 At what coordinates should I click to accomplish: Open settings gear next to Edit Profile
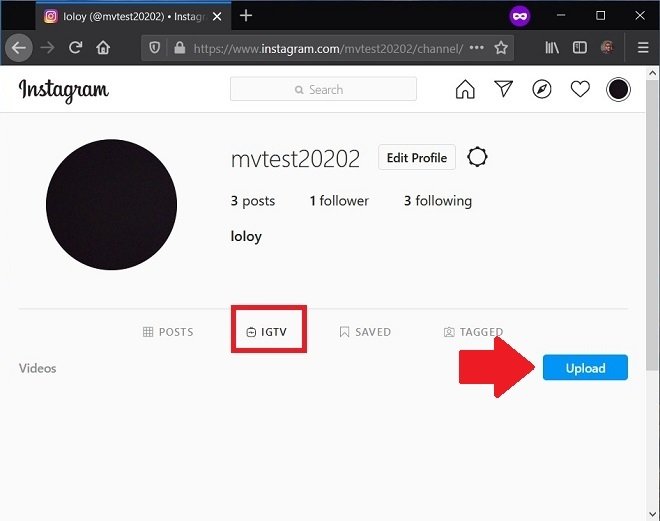477,157
